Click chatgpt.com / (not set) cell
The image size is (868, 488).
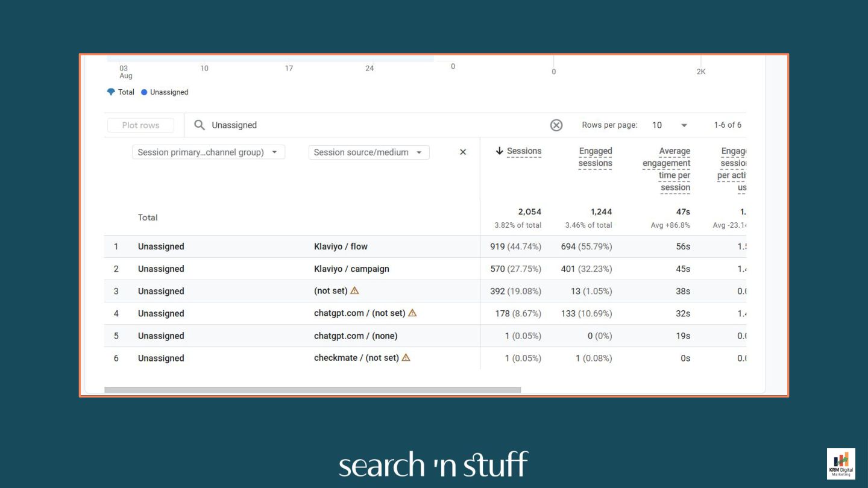point(359,313)
